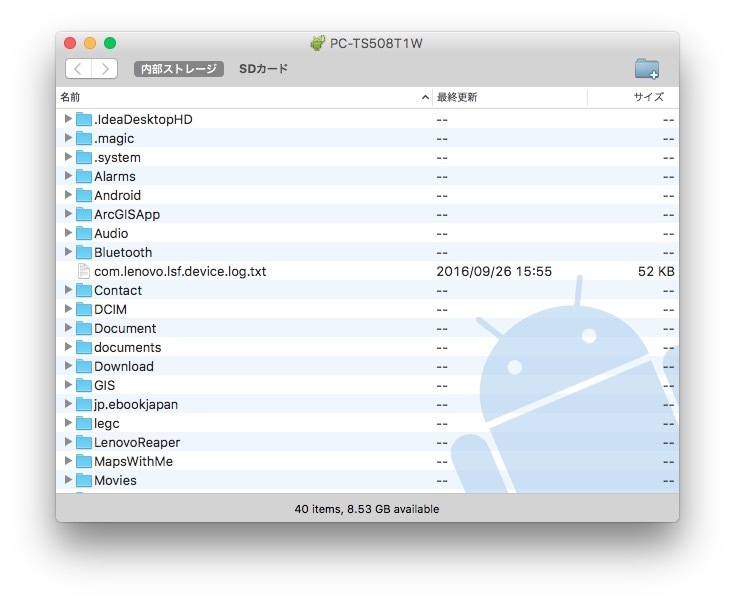The image size is (735, 602).
Task: Select the .system folder icon
Action: 84,157
